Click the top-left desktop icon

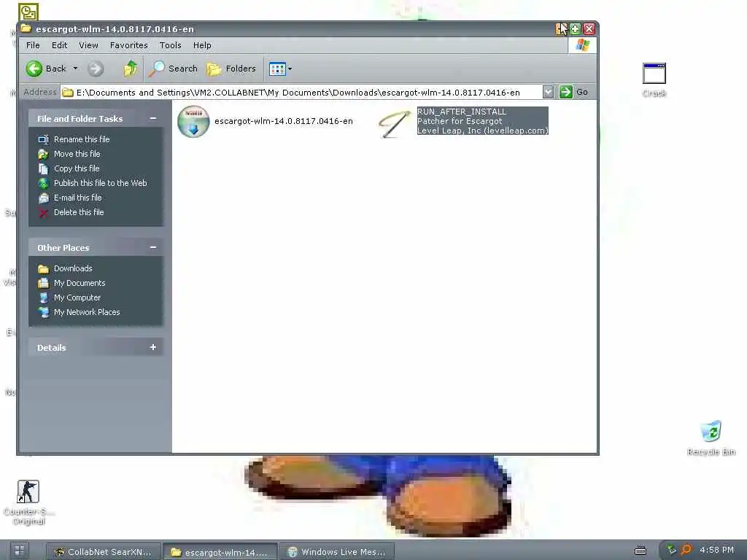click(x=28, y=12)
